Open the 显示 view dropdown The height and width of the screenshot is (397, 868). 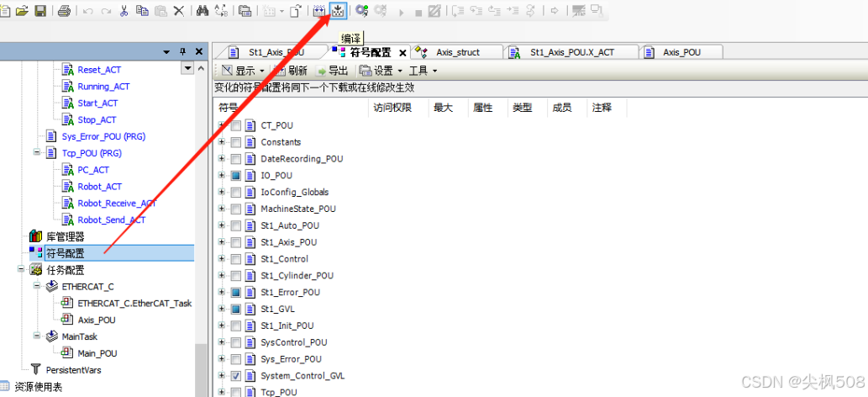(x=243, y=71)
